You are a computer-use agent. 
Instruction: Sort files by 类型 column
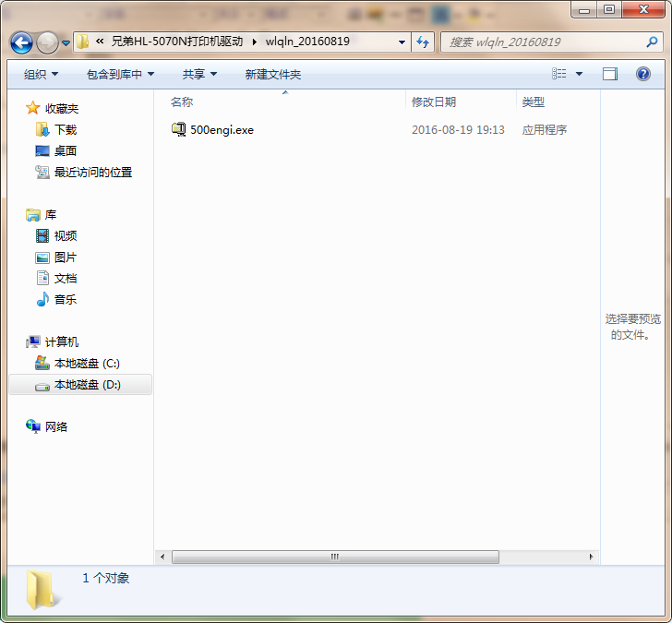(534, 102)
